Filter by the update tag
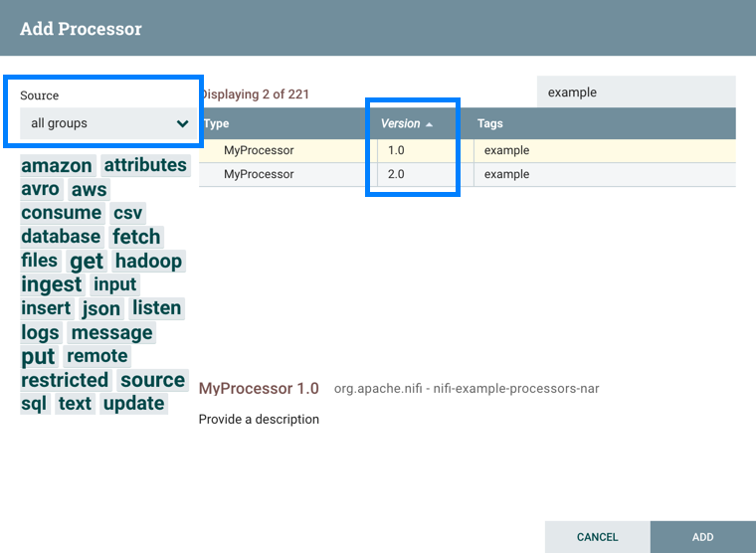756x553 pixels. click(133, 404)
